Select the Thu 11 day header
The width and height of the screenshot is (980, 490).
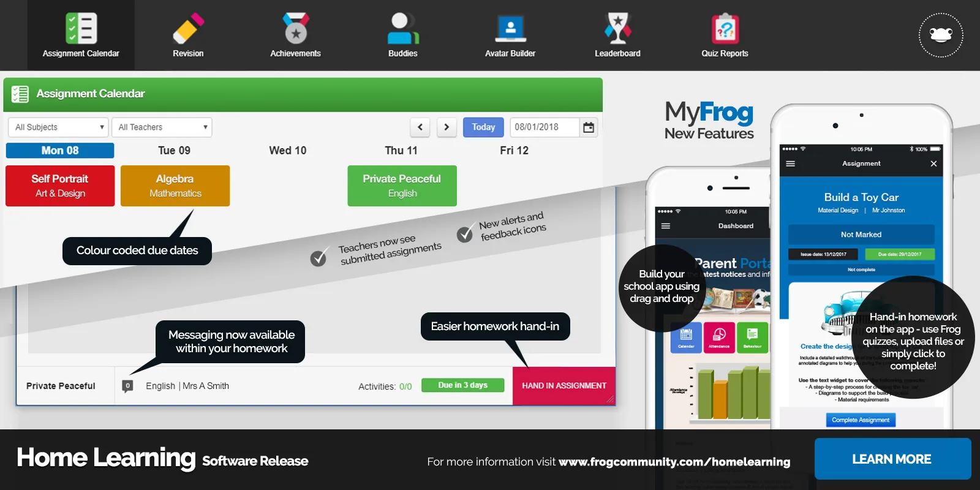(401, 151)
